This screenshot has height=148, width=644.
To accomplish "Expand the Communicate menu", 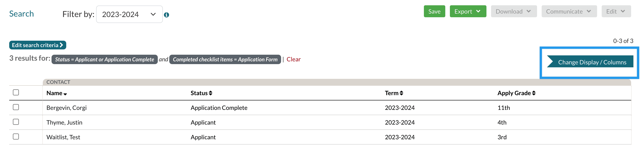I will (x=569, y=11).
